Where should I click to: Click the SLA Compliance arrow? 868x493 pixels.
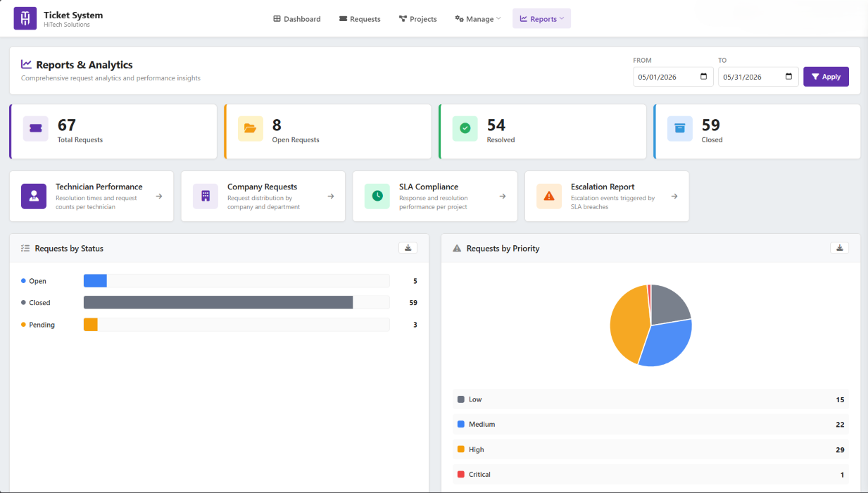click(x=503, y=196)
